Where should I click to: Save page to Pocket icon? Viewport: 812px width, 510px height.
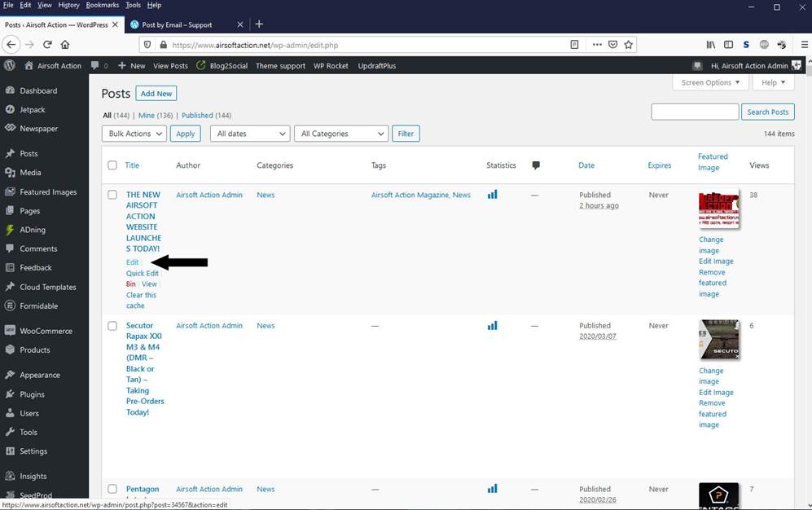tap(612, 45)
